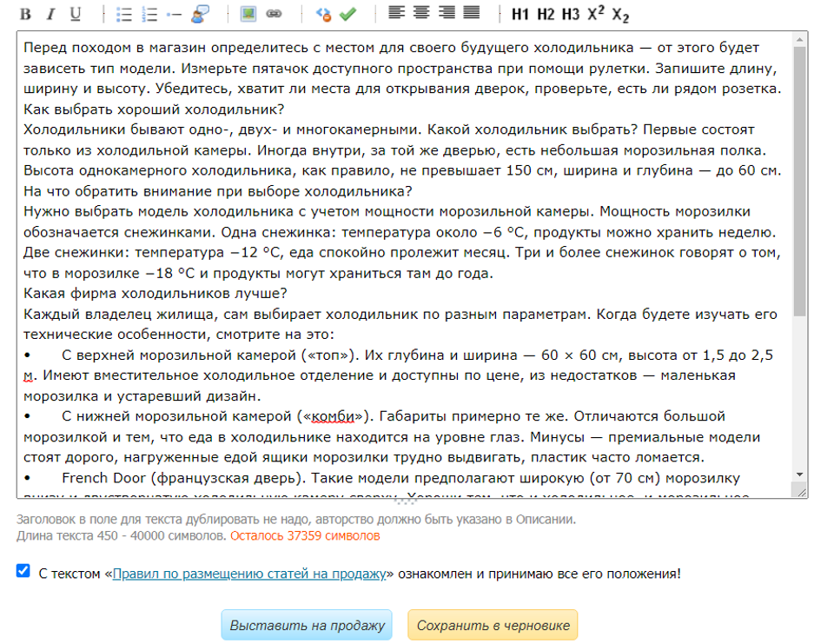Screen dimensions: 814x644
Task: Insert a numbered list
Action: pos(149,14)
